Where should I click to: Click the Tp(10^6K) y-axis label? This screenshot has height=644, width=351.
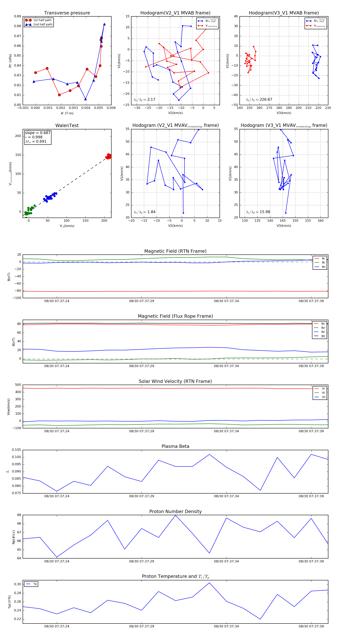pyautogui.click(x=10, y=602)
